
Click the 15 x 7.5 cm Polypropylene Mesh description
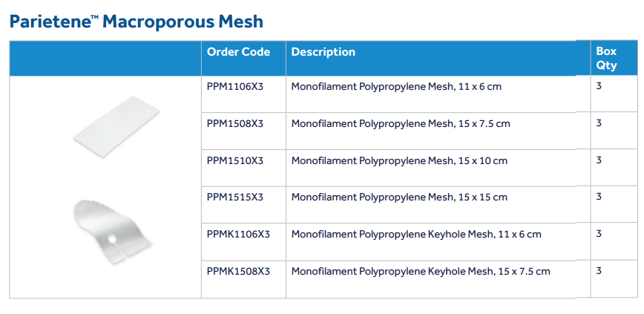click(x=401, y=123)
